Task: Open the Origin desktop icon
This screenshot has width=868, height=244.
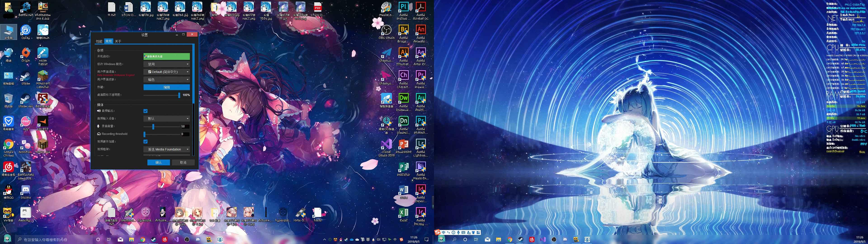Action: 26,55
